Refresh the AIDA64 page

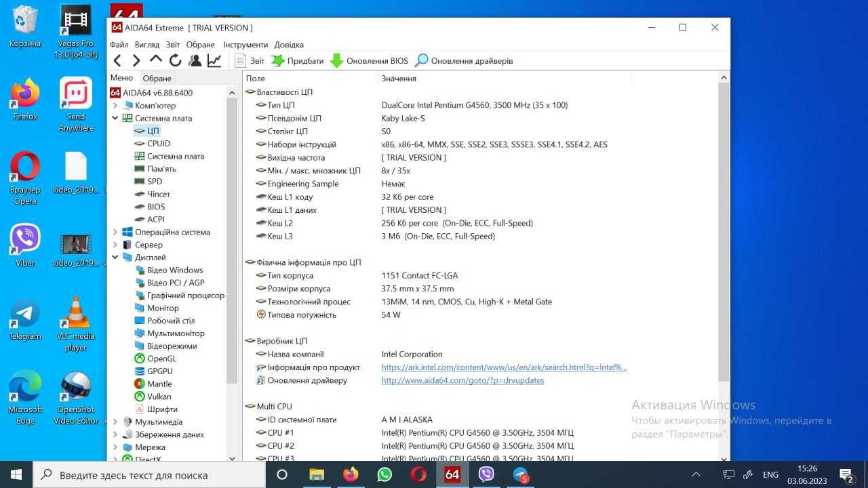point(176,61)
